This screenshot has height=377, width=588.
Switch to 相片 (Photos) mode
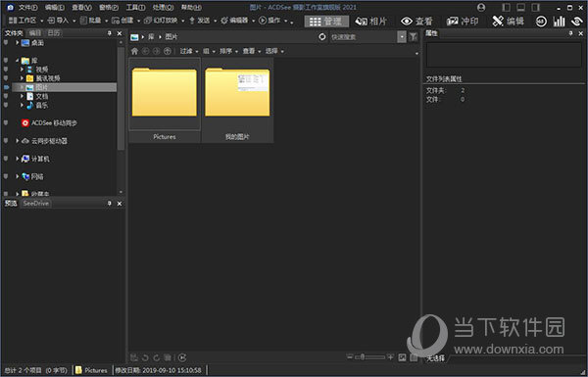(370, 22)
